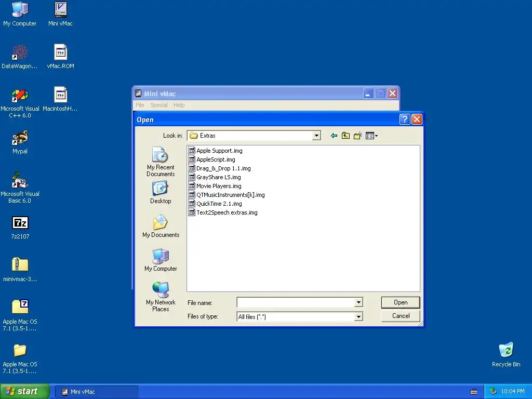Select the DataWagon desktop shortcut
This screenshot has height=399, width=532.
pyautogui.click(x=20, y=57)
